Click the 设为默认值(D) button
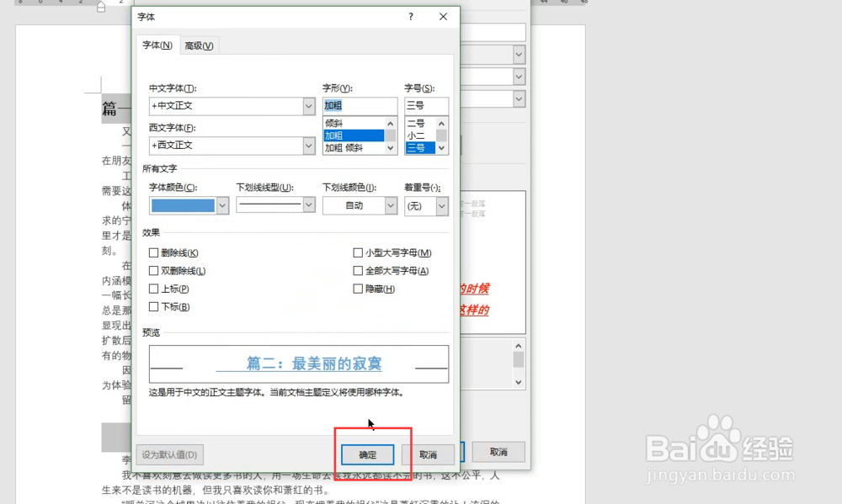842x504 pixels. [x=169, y=454]
